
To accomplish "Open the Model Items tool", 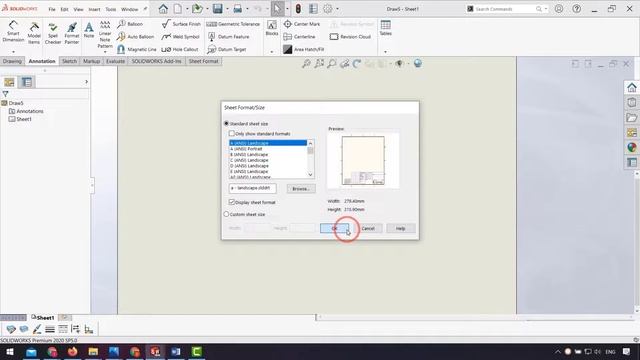I will [34, 33].
